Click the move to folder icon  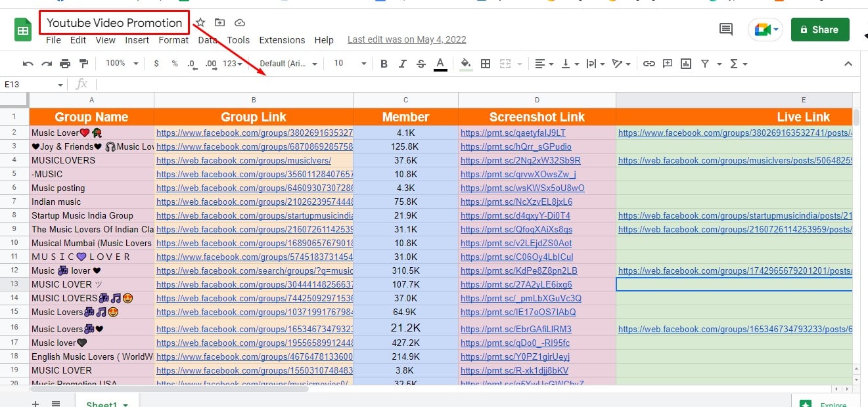click(219, 23)
